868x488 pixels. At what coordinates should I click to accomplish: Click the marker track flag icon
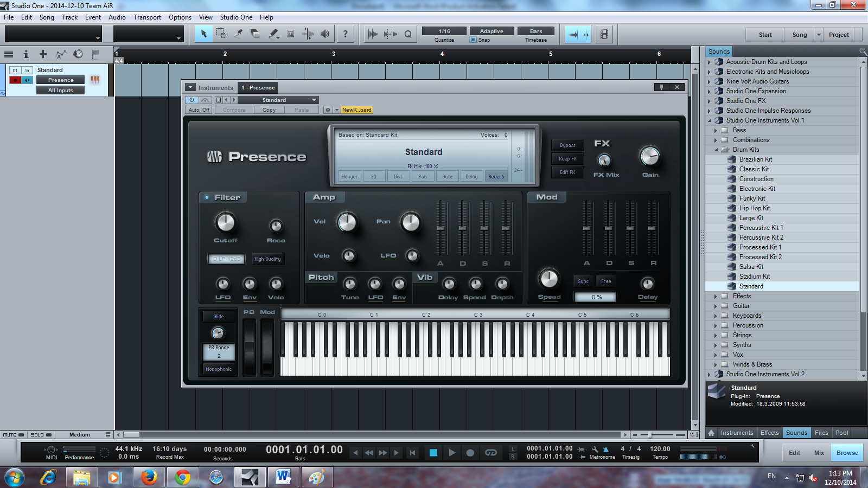point(95,54)
